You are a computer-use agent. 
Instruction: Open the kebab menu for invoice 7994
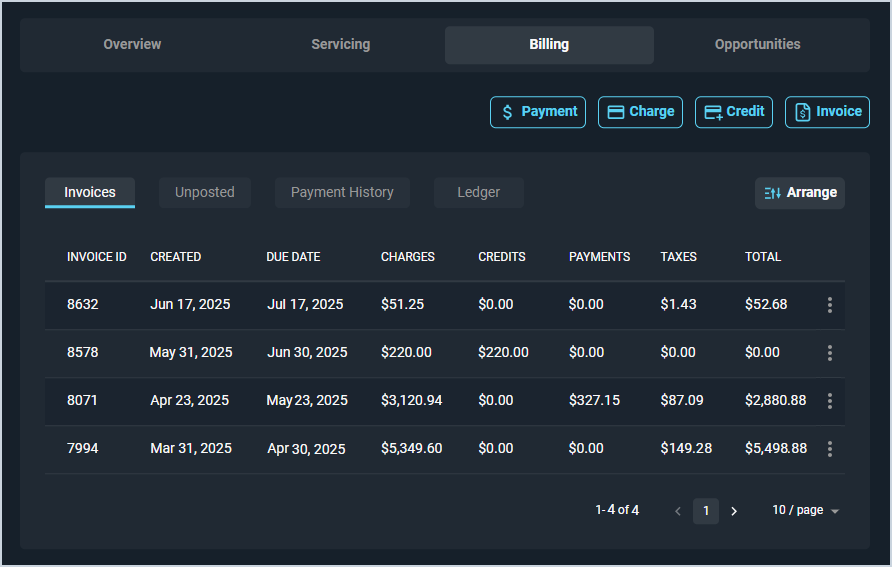(829, 449)
